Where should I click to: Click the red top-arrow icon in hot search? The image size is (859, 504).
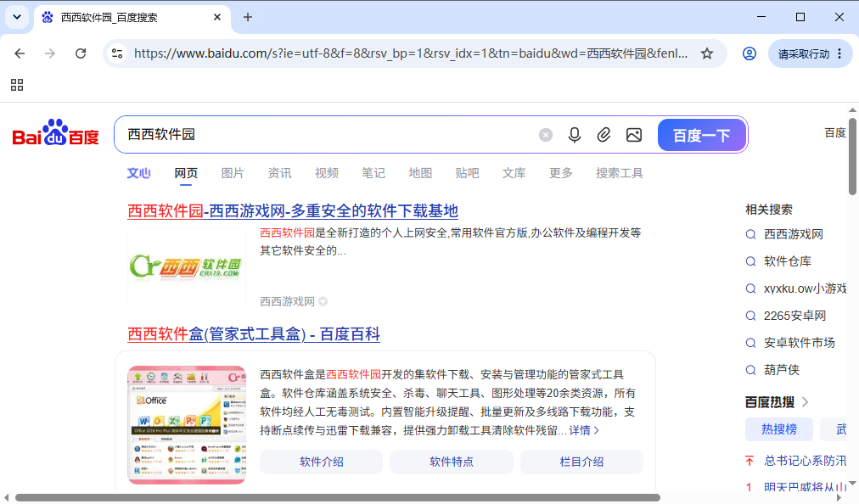[750, 461]
